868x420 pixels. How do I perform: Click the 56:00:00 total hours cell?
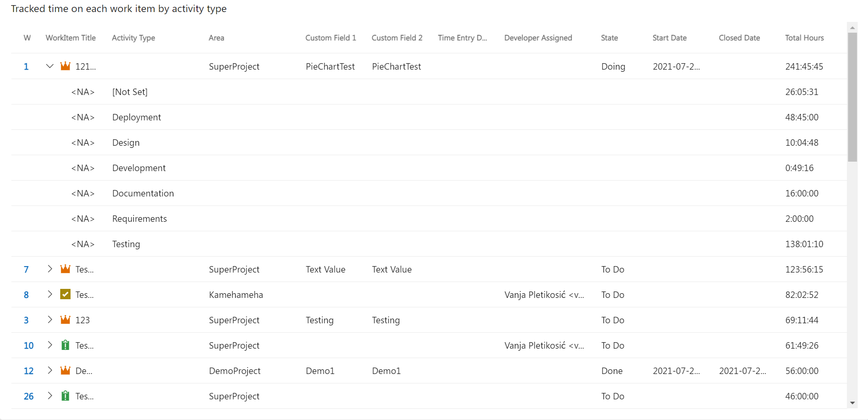(802, 371)
